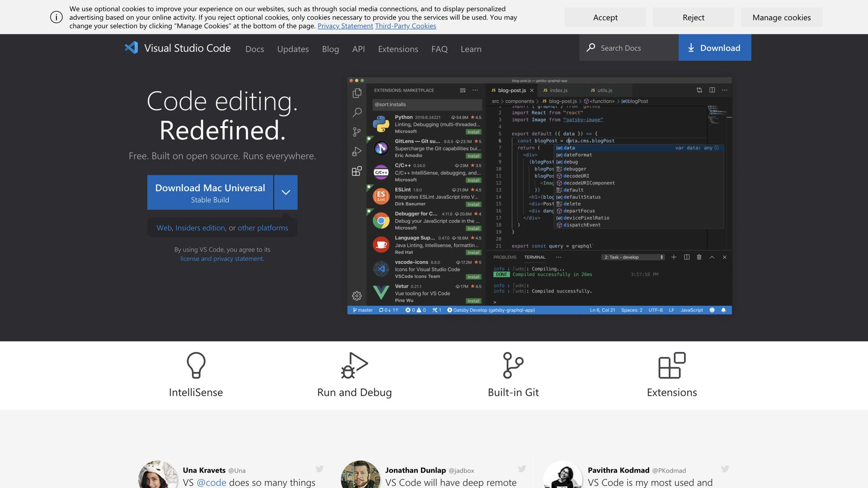
Task: Open the Explorer view in the activity bar
Action: point(357,92)
